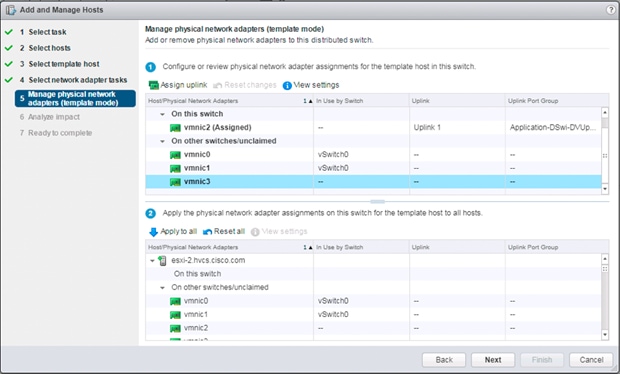Click the splitter handle between the two tables
The width and height of the screenshot is (620, 374).
coord(377,202)
